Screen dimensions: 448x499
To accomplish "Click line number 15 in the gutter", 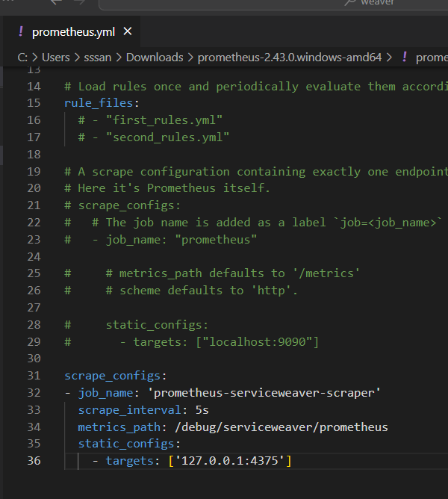I will [x=34, y=103].
